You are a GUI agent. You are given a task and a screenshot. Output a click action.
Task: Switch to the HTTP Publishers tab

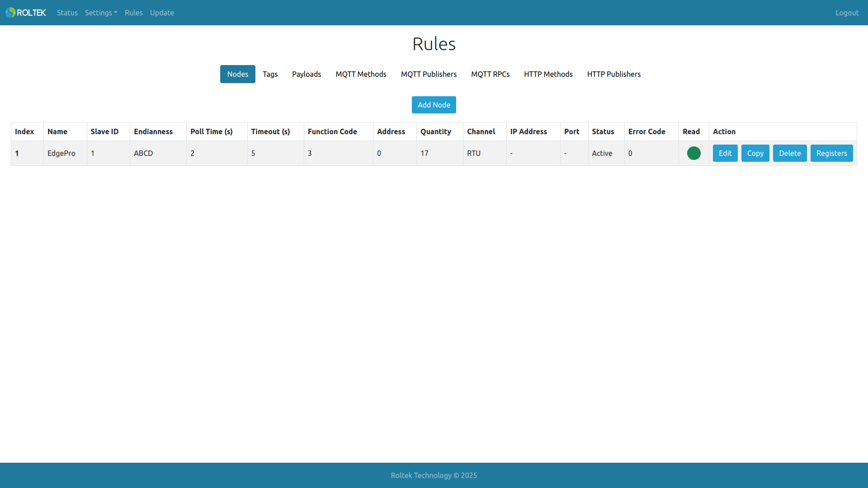[x=613, y=74]
